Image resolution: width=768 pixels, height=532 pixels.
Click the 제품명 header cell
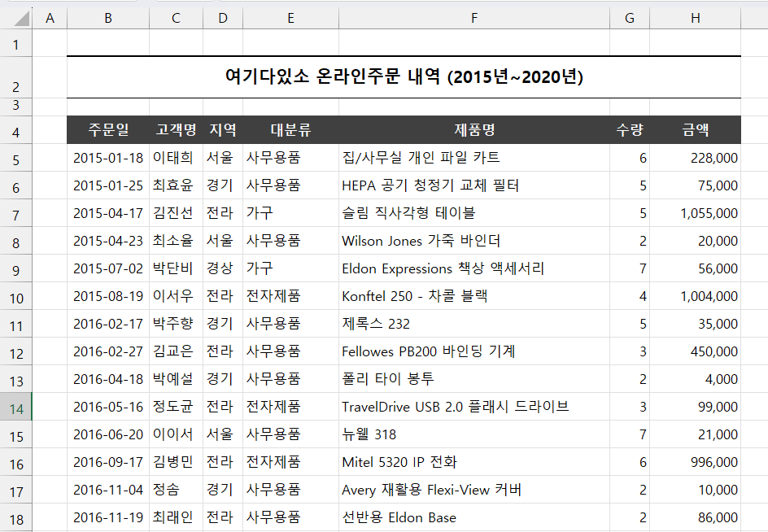(x=474, y=130)
